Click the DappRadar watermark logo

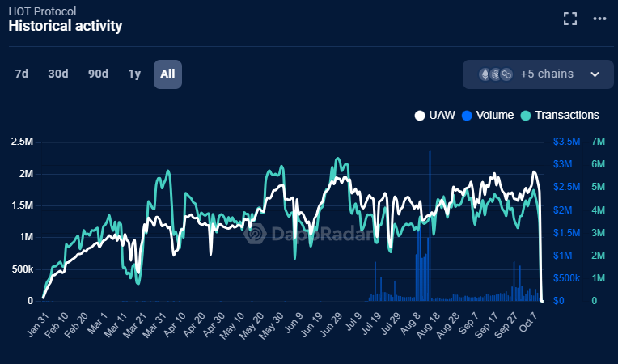256,234
